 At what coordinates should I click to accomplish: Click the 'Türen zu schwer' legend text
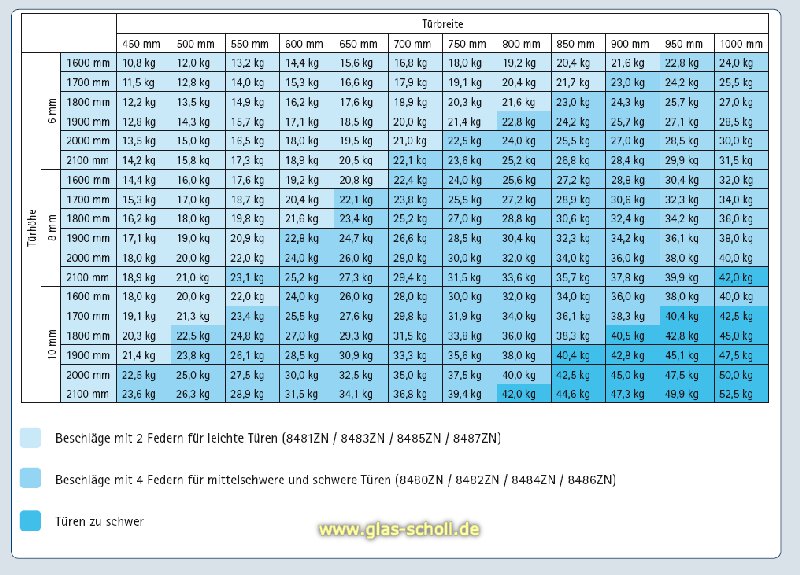tap(101, 521)
